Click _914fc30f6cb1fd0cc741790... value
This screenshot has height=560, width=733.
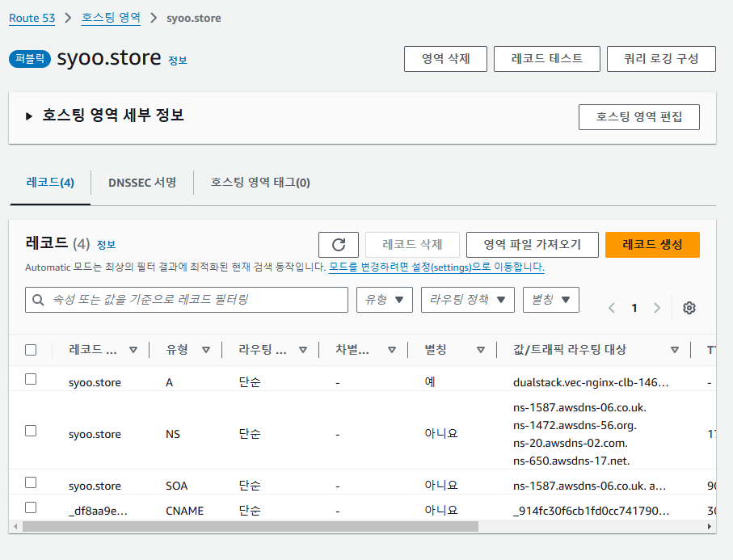click(x=592, y=511)
